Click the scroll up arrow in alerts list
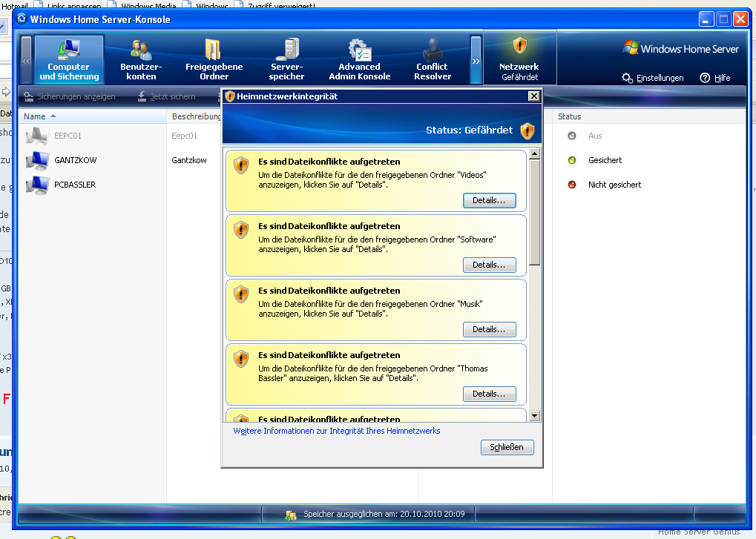756x539 pixels. [534, 154]
